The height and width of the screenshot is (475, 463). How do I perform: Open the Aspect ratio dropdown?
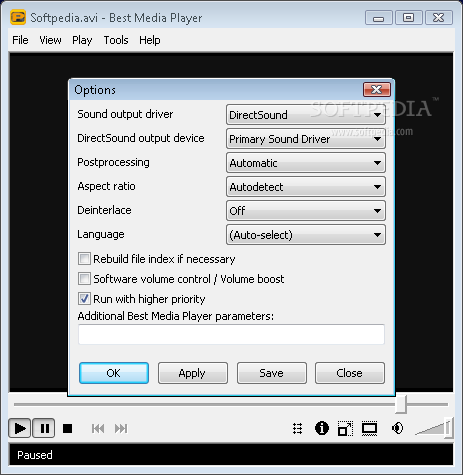click(x=306, y=187)
